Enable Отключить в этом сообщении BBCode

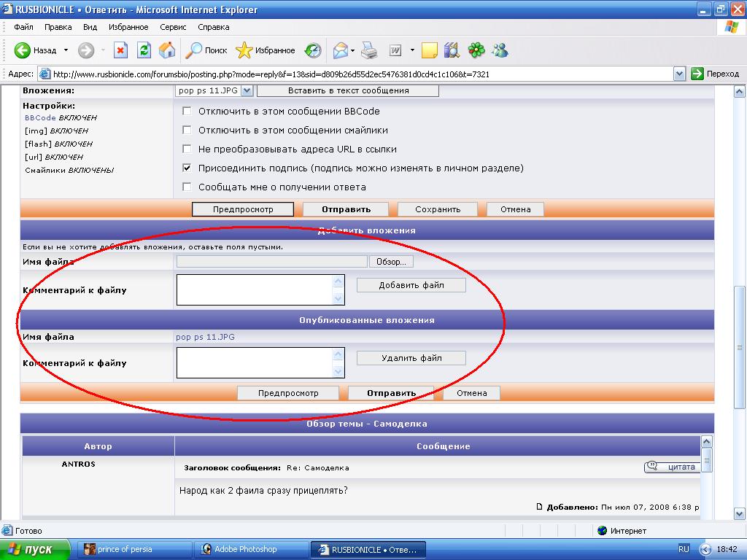coord(187,111)
